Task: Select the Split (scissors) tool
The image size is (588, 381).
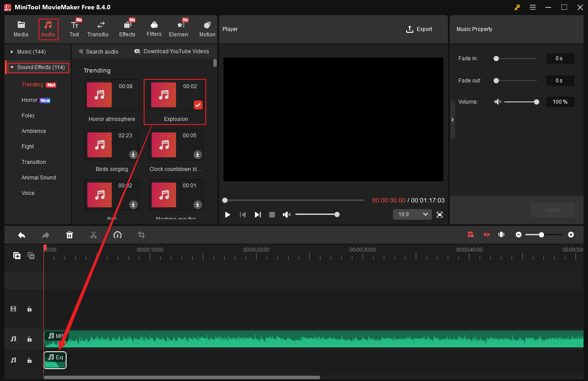Action: tap(94, 235)
